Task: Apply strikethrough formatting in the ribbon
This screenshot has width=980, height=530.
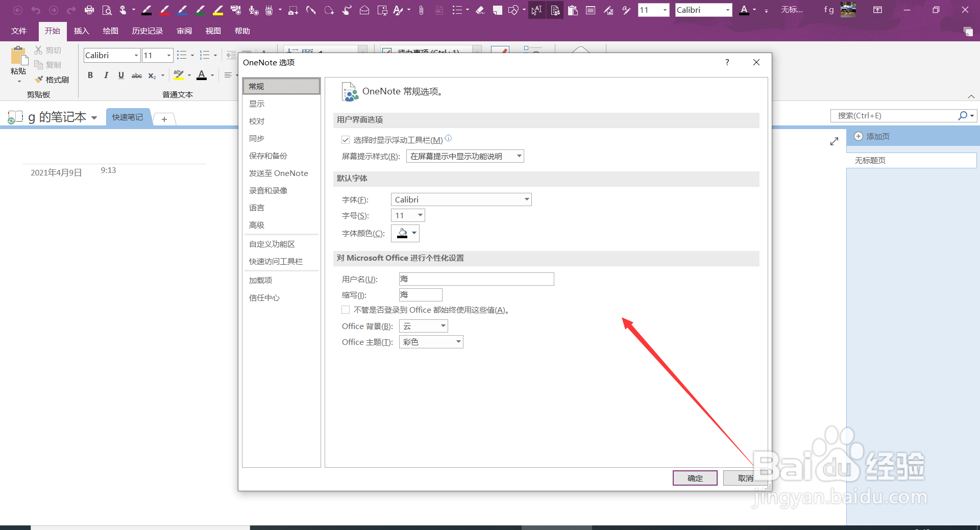Action: point(137,75)
